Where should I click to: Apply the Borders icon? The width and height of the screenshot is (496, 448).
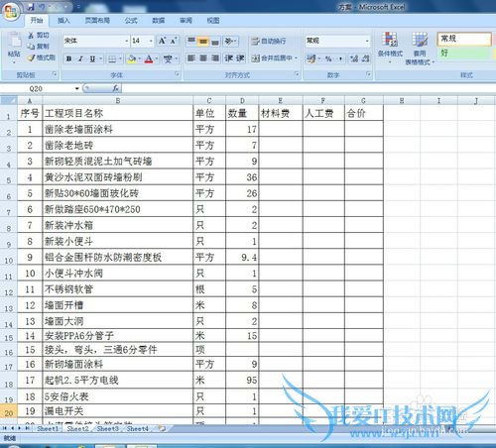pyautogui.click(x=112, y=59)
